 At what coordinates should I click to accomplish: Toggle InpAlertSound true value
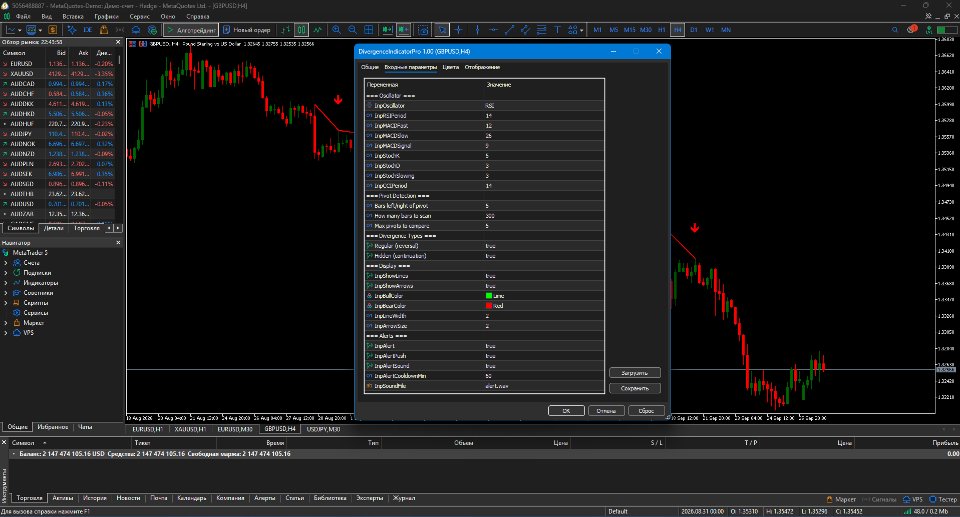490,366
